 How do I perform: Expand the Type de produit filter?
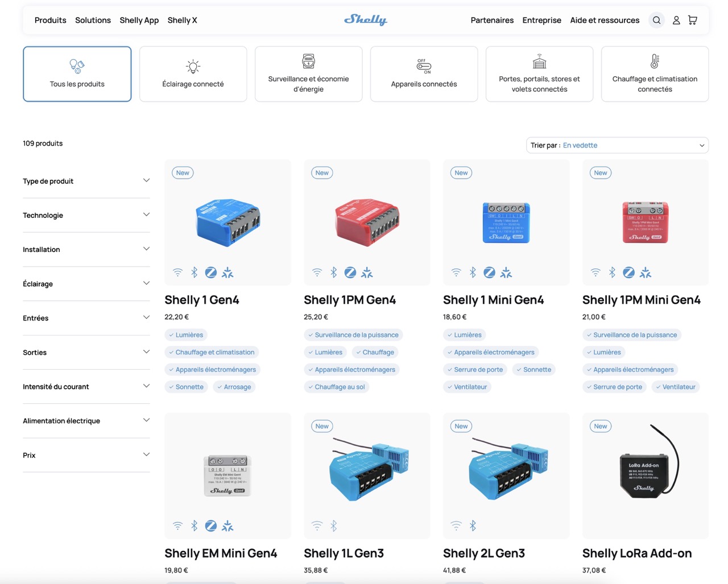coord(86,181)
